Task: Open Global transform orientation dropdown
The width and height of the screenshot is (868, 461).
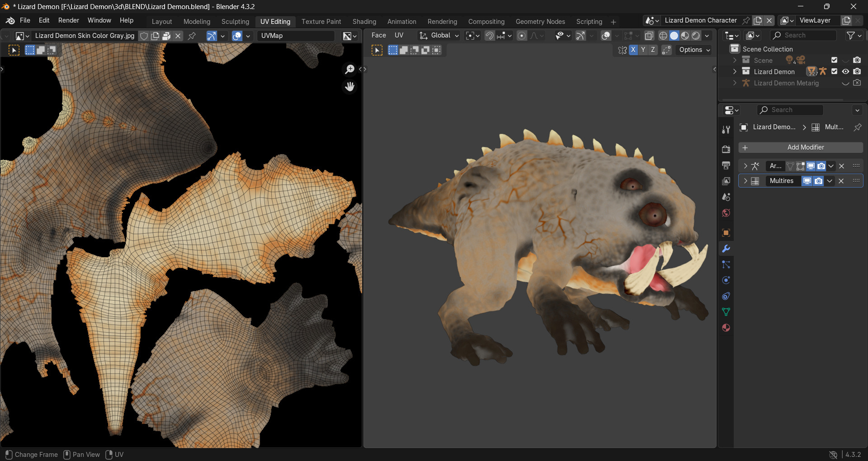Action: click(439, 35)
